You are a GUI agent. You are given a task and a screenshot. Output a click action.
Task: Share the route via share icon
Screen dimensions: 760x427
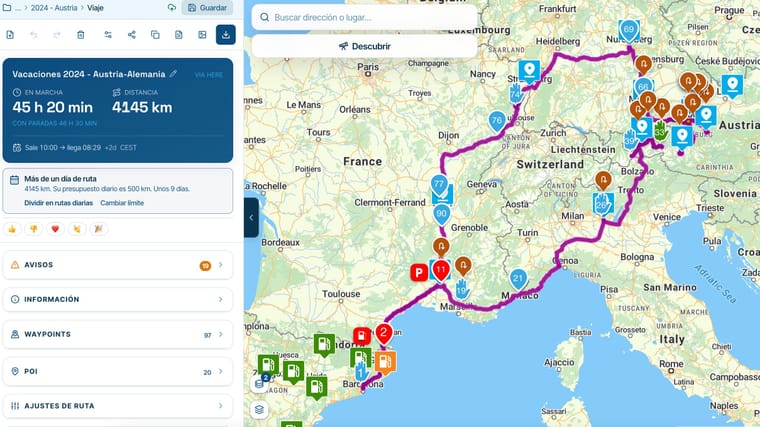coord(131,34)
